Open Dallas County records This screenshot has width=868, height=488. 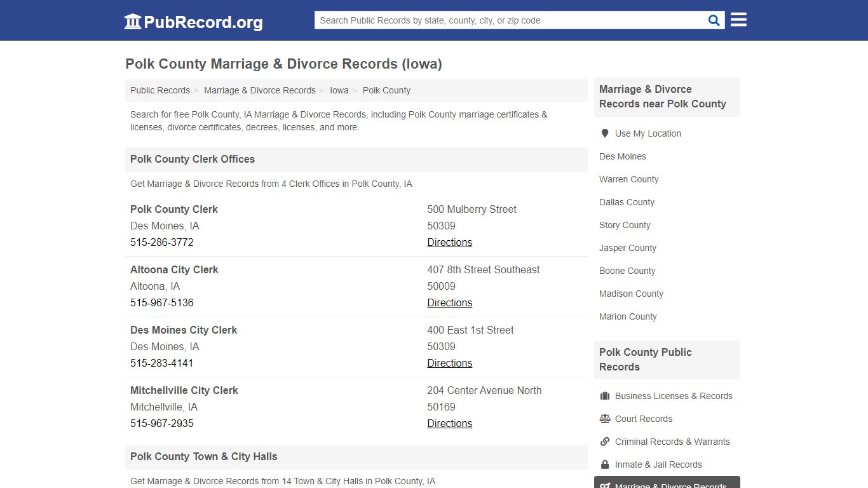pyautogui.click(x=627, y=202)
